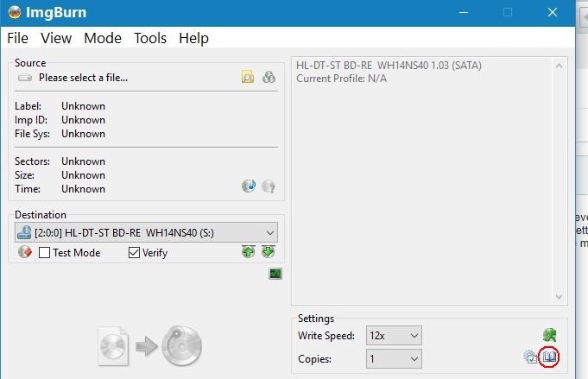The width and height of the screenshot is (588, 379).
Task: Open the View menu
Action: (56, 38)
